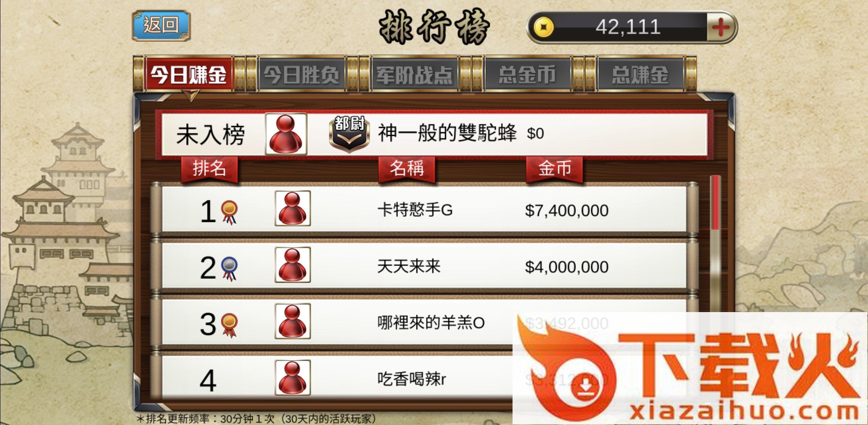
Task: Click the 42,111 coin balance bar
Action: point(632,27)
